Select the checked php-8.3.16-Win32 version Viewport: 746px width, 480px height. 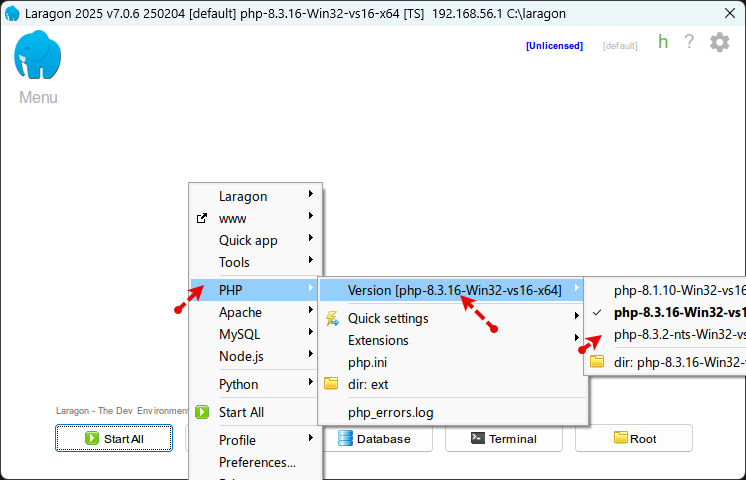click(666, 313)
